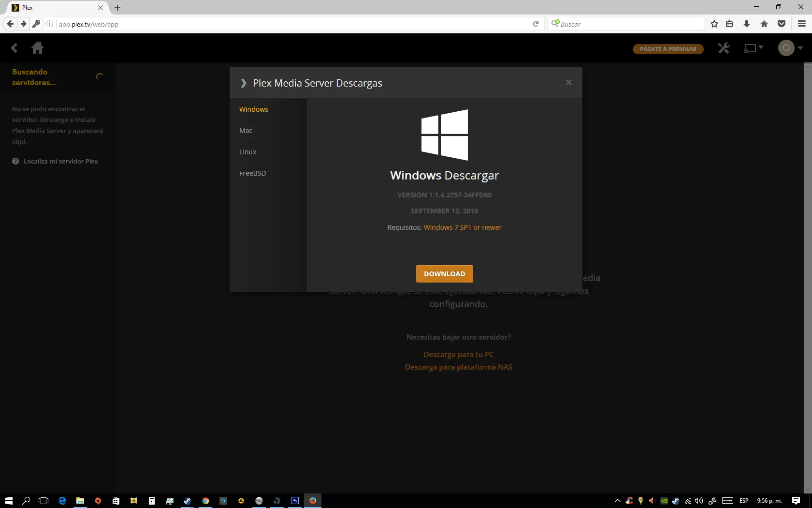This screenshot has height=508, width=812.
Task: Click the browser back button
Action: point(10,24)
